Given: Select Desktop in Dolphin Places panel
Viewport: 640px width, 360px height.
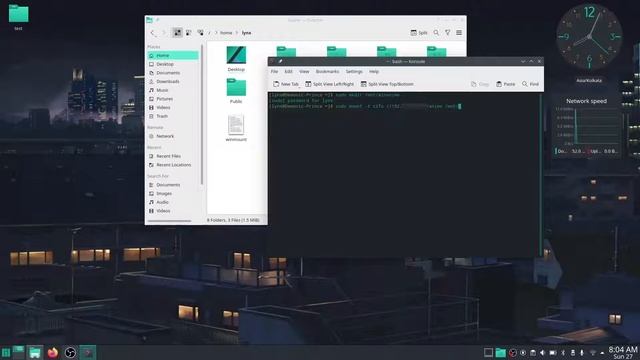Looking at the screenshot, I should click(173, 64).
